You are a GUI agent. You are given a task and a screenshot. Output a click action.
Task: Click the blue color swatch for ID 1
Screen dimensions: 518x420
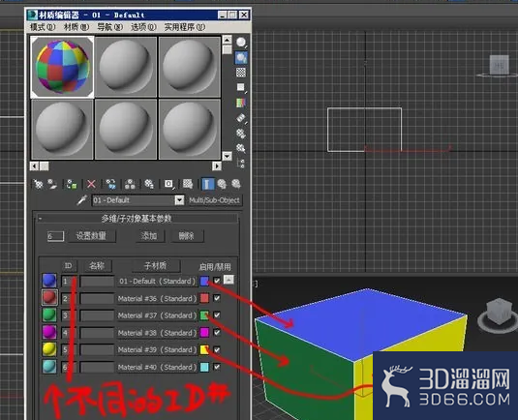click(204, 281)
